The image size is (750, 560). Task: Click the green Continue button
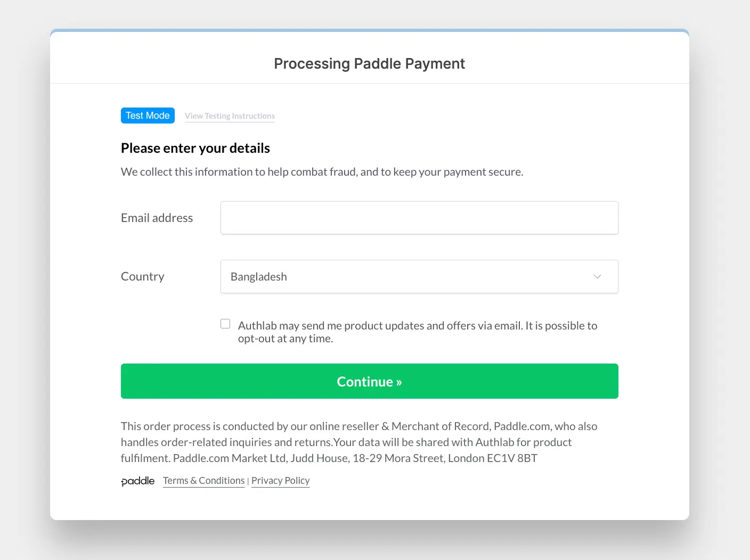pyautogui.click(x=370, y=381)
